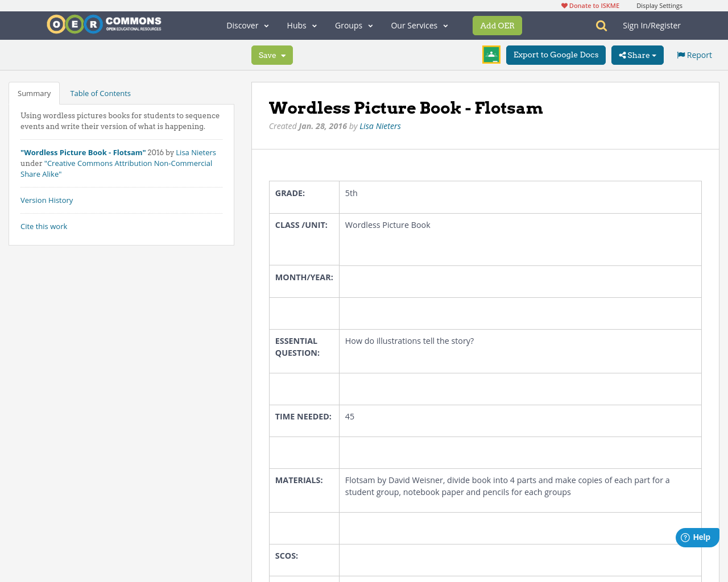Open the search magnifier icon
728x582 pixels.
tap(600, 25)
